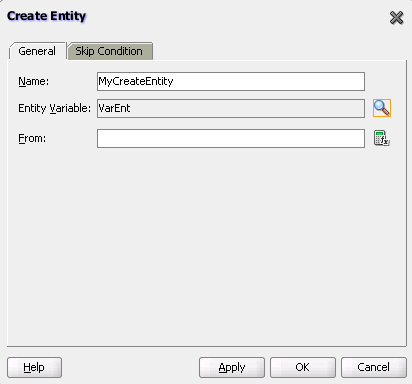Click the Entity Variable: label
This screenshot has width=412, height=384.
[x=54, y=108]
